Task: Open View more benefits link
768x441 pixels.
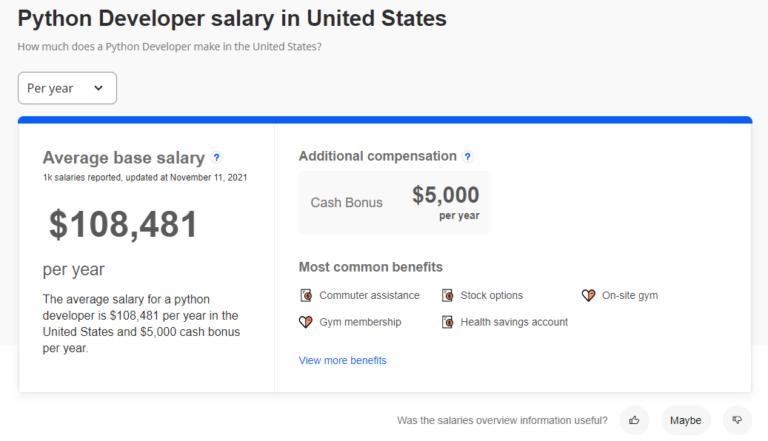Action: (x=342, y=360)
